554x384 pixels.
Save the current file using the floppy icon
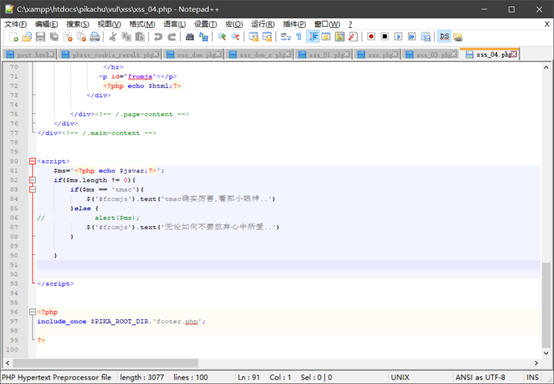pos(40,37)
